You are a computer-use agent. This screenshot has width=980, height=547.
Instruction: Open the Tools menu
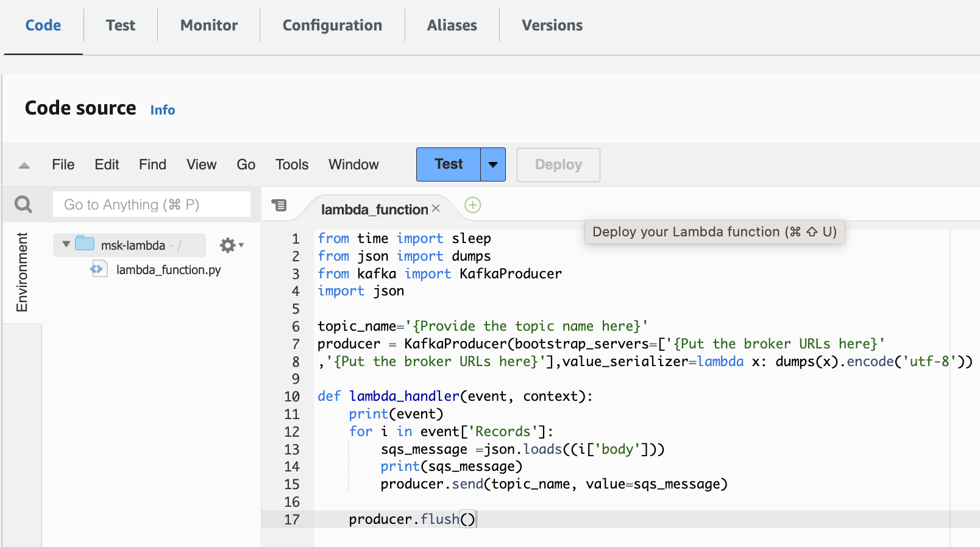coord(292,164)
